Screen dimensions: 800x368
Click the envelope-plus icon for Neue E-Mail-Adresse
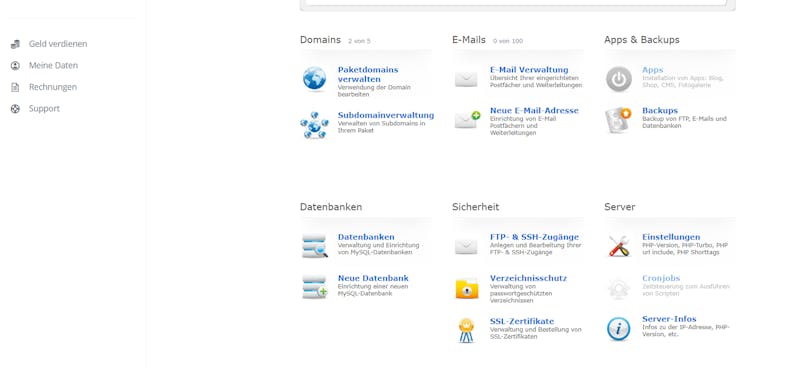tap(467, 120)
